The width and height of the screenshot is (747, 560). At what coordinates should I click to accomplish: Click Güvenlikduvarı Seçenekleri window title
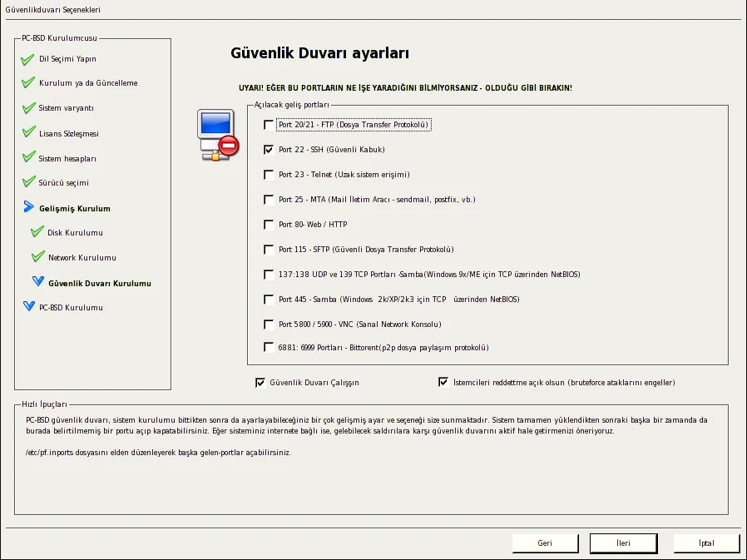tap(53, 9)
